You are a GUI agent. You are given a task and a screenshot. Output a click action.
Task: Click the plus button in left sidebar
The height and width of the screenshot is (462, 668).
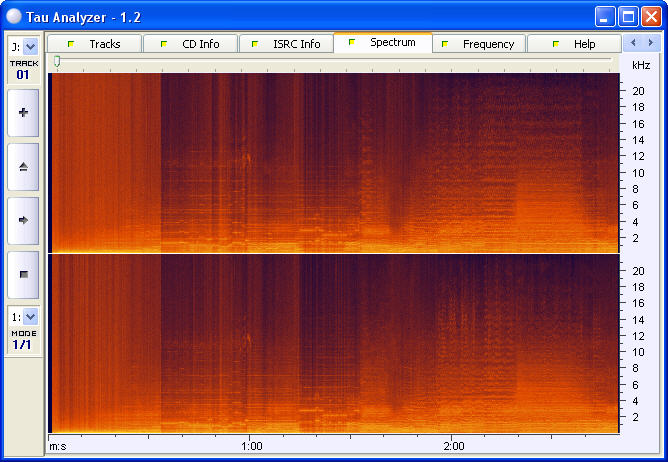pos(23,113)
